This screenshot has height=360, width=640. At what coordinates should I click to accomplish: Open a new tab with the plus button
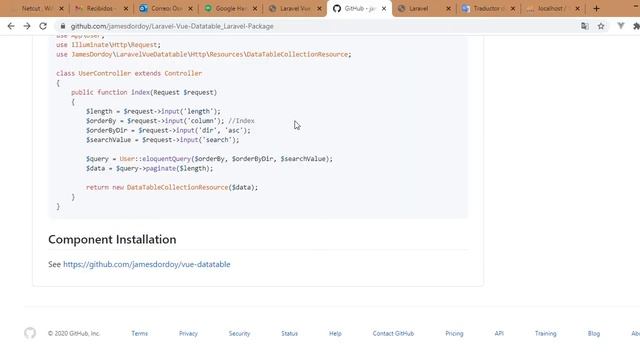click(596, 9)
